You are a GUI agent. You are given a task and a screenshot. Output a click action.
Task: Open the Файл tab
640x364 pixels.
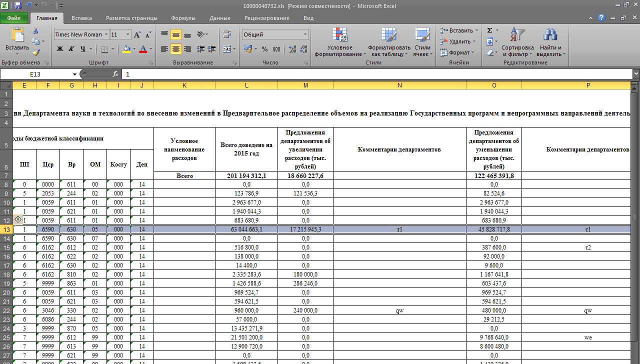[14, 18]
